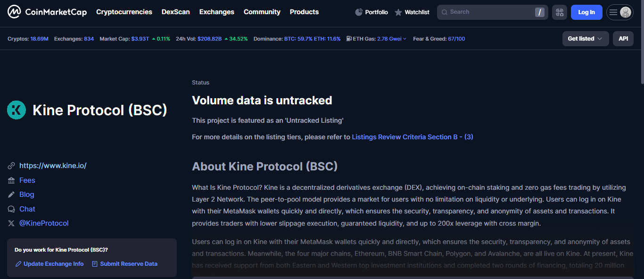
Task: Open the Exchanges menu
Action: [x=217, y=12]
